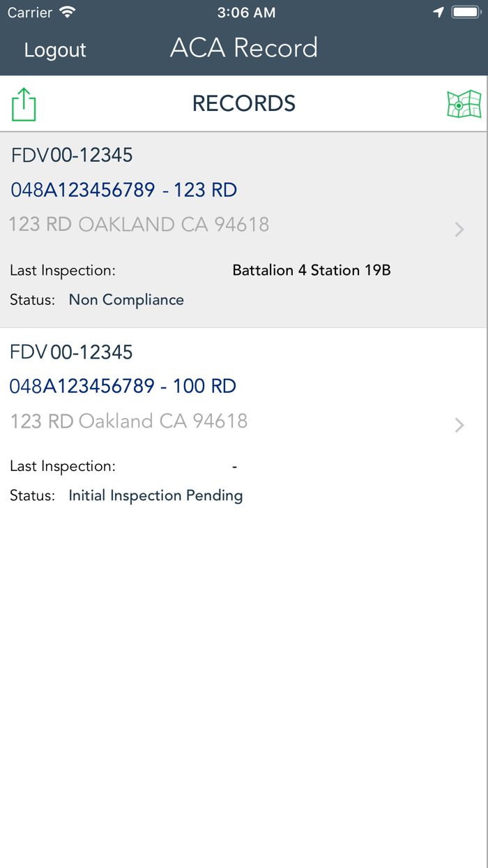This screenshot has height=868, width=488.
Task: Tap Logout in the navigation bar
Action: point(54,50)
